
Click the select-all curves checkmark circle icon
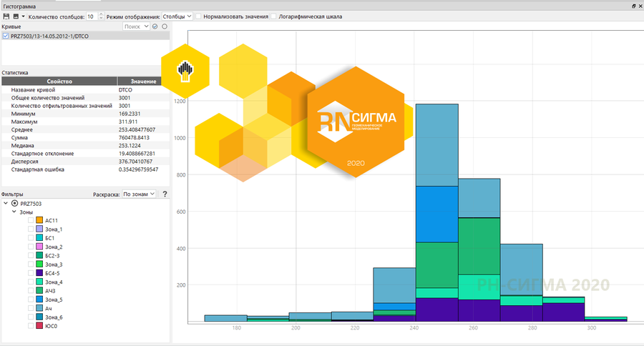[x=155, y=26]
